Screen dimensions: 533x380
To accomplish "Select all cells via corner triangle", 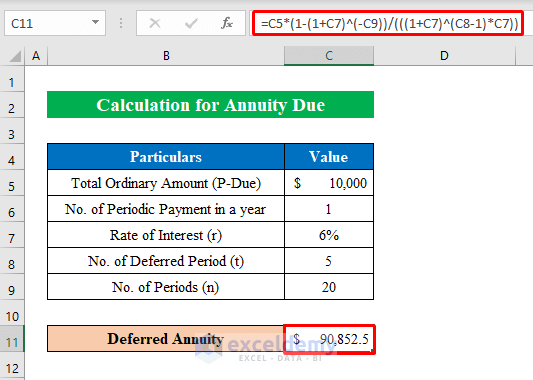I will pyautogui.click(x=15, y=56).
